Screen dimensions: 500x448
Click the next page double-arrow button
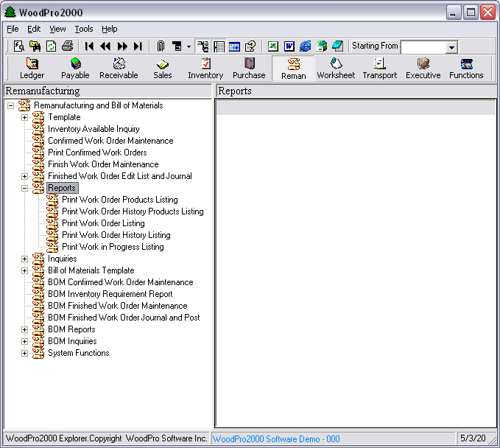[122, 46]
